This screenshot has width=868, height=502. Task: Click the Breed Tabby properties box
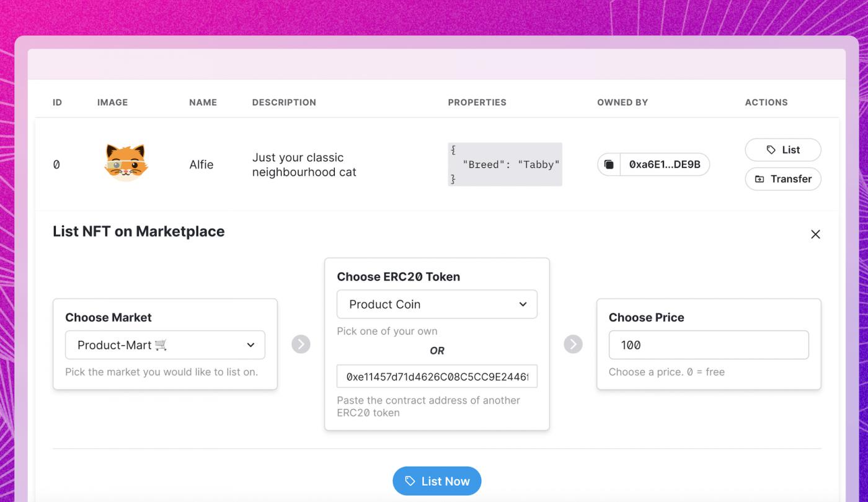pyautogui.click(x=505, y=165)
